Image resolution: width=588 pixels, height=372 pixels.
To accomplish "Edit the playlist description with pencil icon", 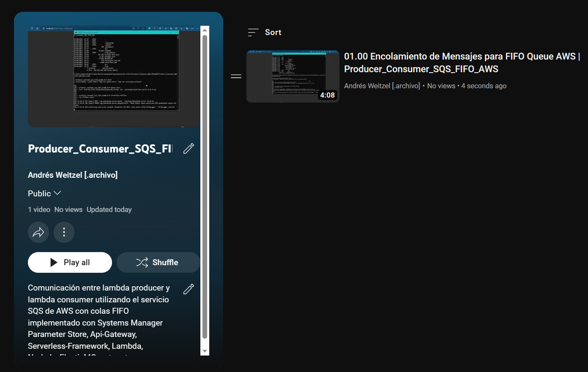I will coord(189,289).
